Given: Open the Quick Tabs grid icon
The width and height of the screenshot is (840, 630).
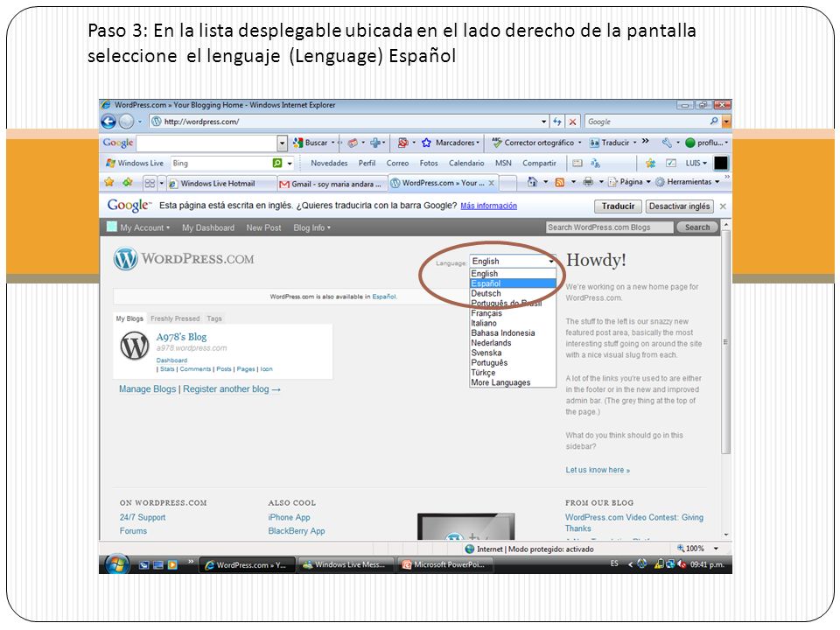Looking at the screenshot, I should tap(150, 183).
